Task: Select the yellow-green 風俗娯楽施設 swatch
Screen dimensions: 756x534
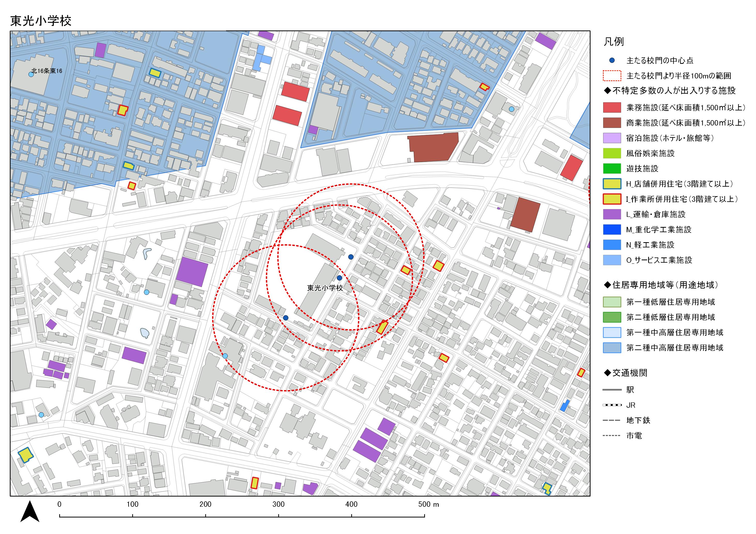Action: tap(612, 153)
